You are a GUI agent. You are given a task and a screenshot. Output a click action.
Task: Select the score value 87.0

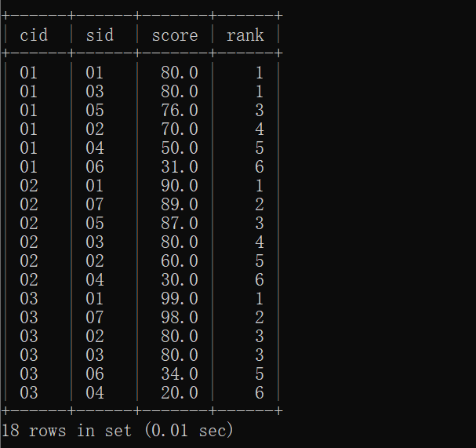pos(180,224)
